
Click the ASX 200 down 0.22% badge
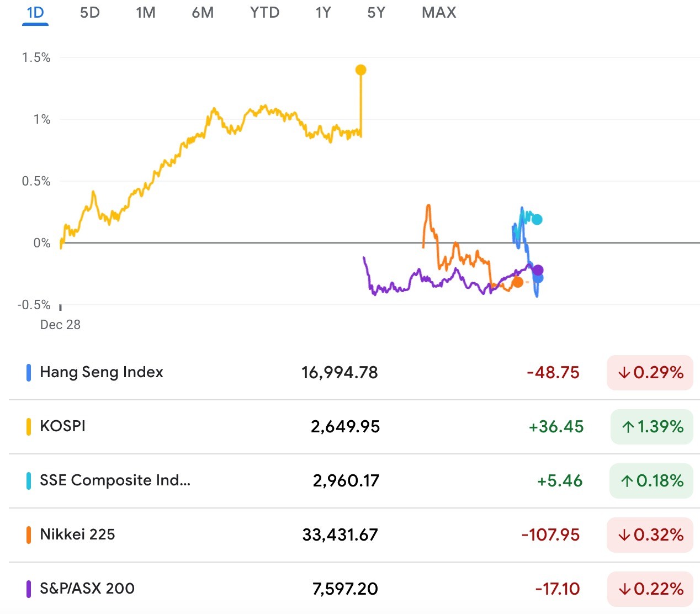pos(650,589)
